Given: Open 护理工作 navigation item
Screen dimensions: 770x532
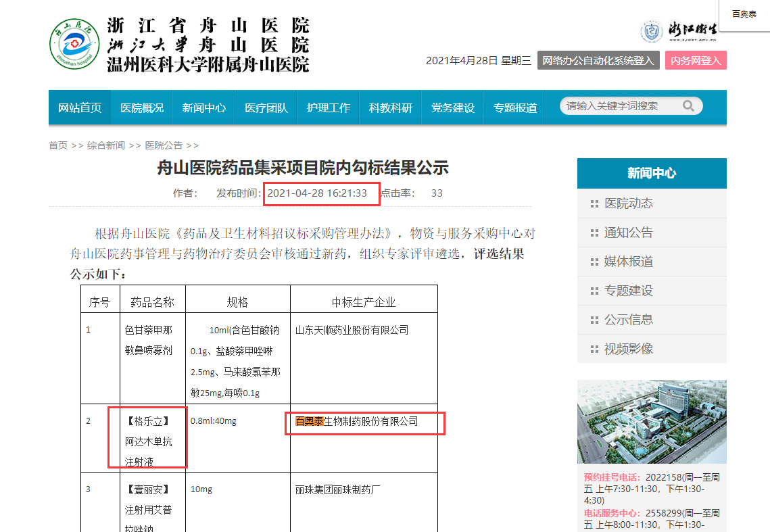Looking at the screenshot, I should (328, 107).
